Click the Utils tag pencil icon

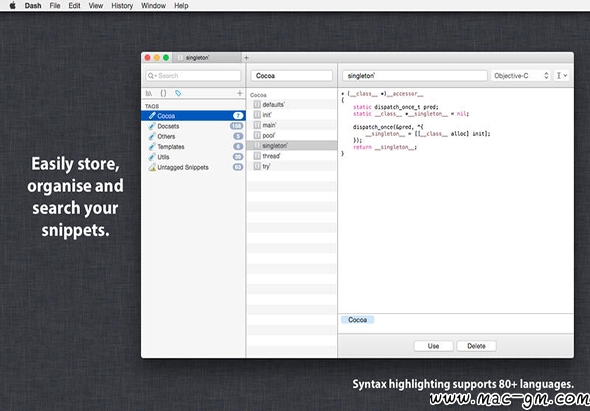coord(152,157)
